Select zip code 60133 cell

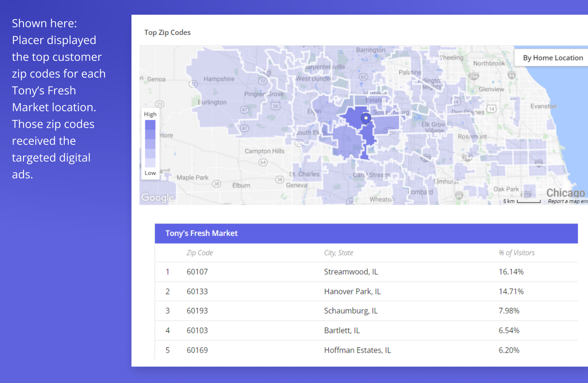point(197,291)
